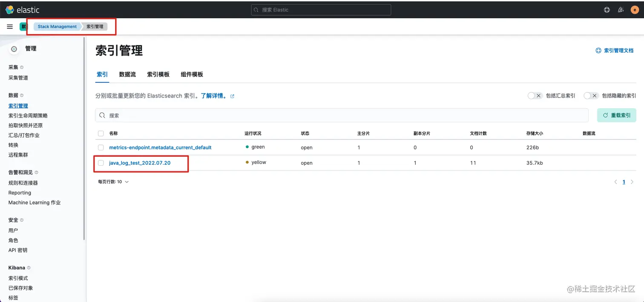Screen dimensions: 644x302
Task: Click the 管理 gear icon
Action: point(14,49)
